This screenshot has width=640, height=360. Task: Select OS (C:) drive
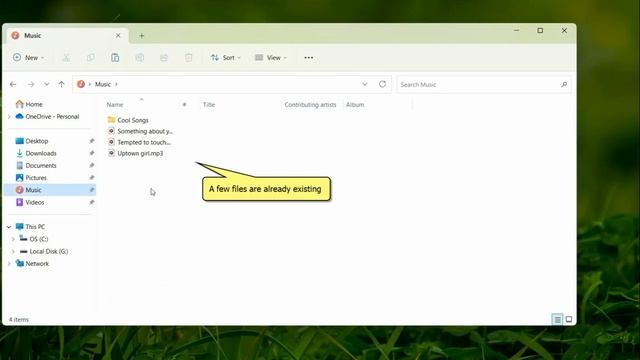39,239
